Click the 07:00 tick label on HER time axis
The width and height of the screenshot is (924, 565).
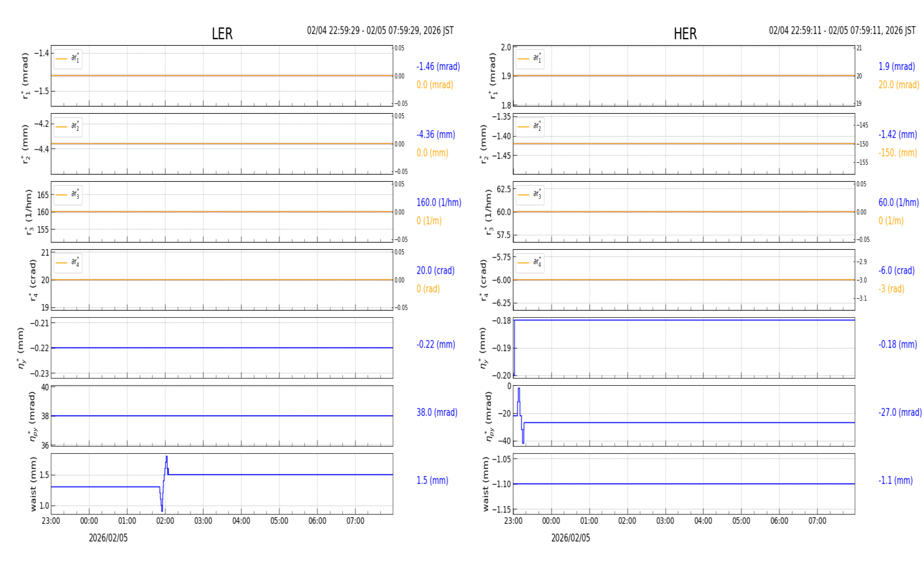pyautogui.click(x=817, y=521)
